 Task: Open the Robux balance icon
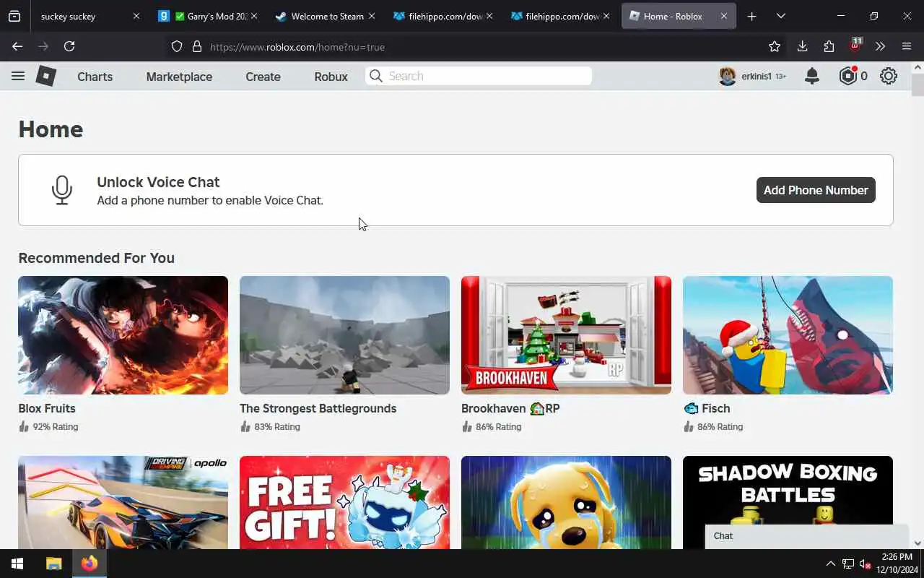coord(848,76)
